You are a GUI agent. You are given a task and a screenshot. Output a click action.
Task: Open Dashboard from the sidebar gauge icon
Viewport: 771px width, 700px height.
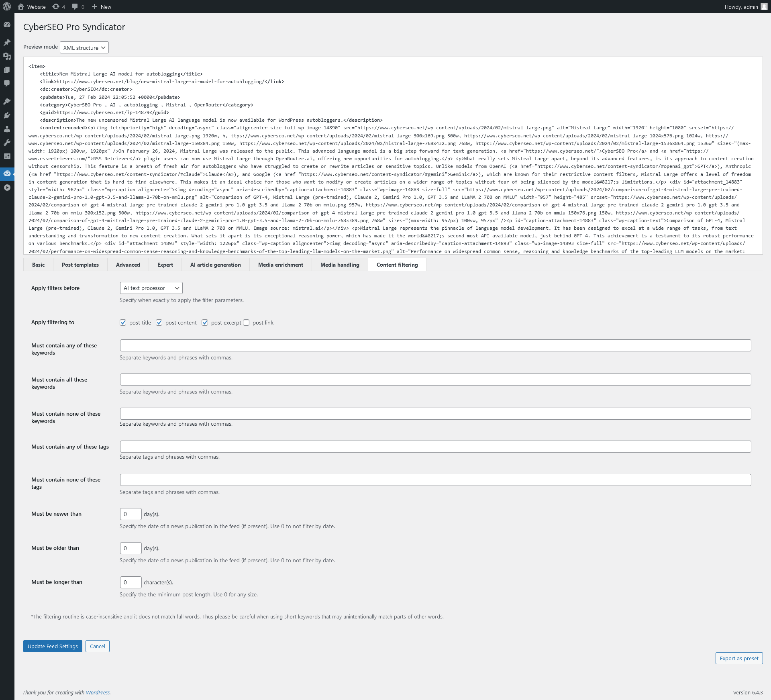(x=7, y=24)
